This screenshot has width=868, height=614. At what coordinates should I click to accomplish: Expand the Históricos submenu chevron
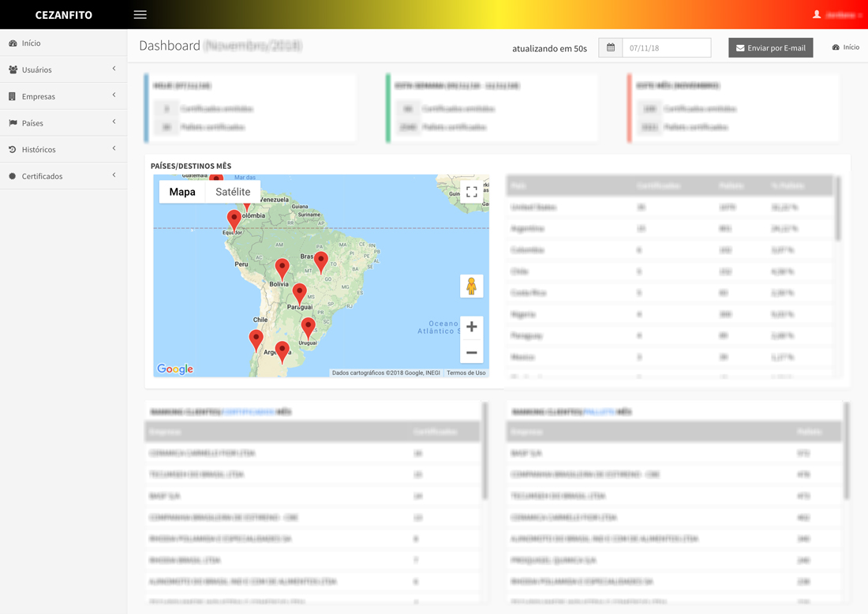[x=114, y=148]
